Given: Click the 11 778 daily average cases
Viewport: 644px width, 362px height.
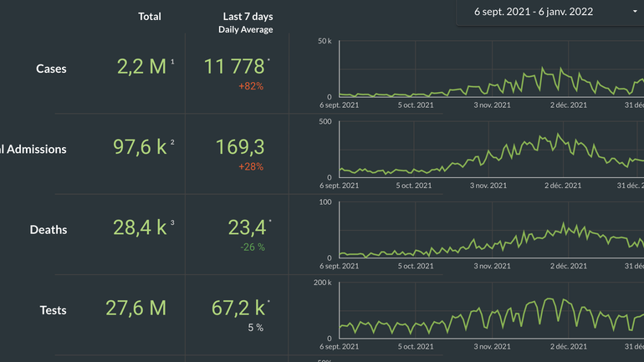Looking at the screenshot, I should pyautogui.click(x=234, y=67).
